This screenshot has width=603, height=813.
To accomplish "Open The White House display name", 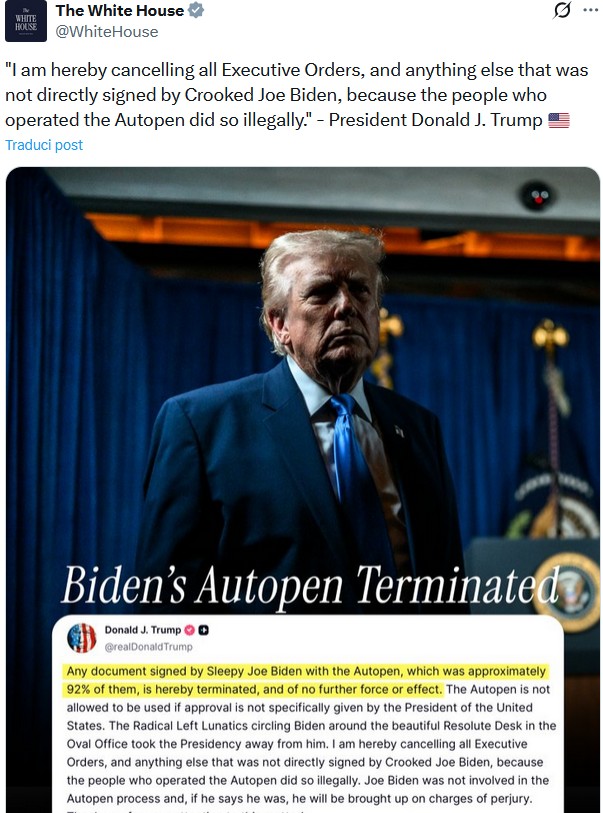I will (120, 10).
